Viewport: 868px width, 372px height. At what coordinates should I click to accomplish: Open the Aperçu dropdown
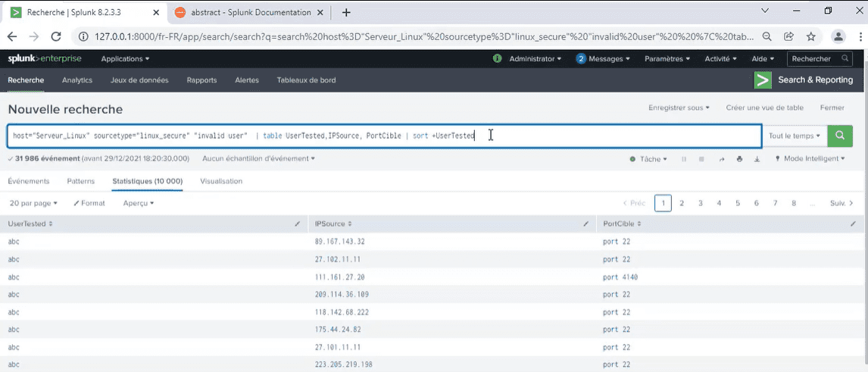[x=139, y=203]
